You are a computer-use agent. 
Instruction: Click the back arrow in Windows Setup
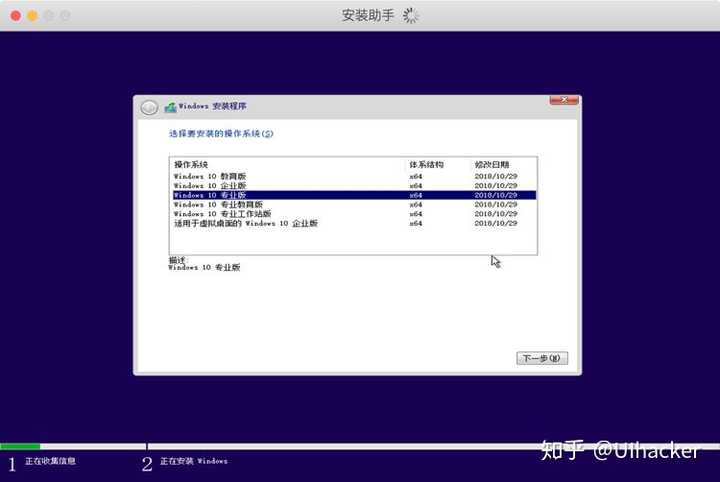pos(149,107)
